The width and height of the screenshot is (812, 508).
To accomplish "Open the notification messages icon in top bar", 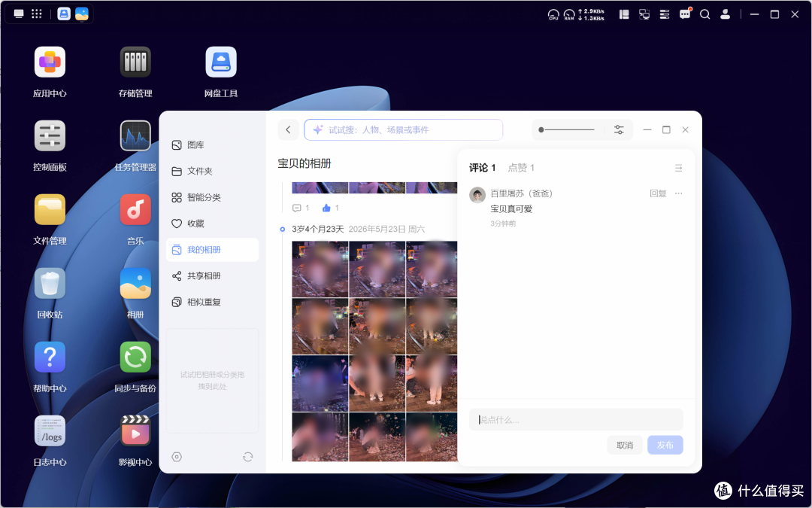I will (685, 14).
